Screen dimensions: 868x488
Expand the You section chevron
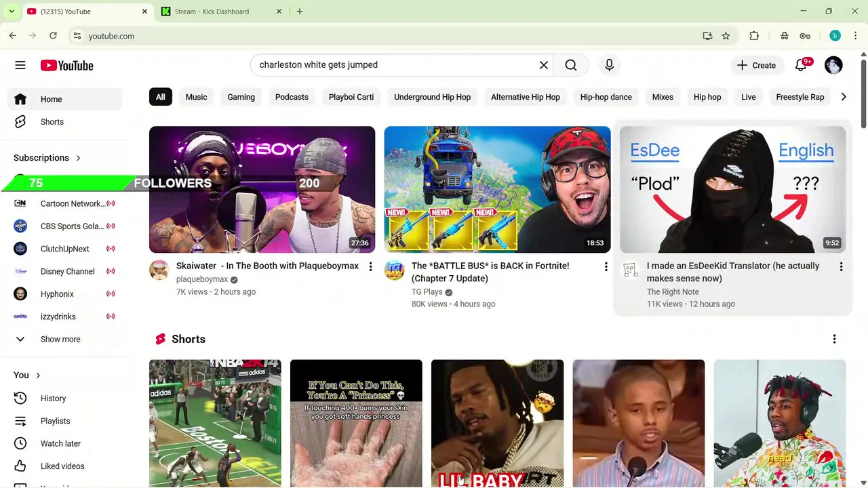(x=38, y=375)
